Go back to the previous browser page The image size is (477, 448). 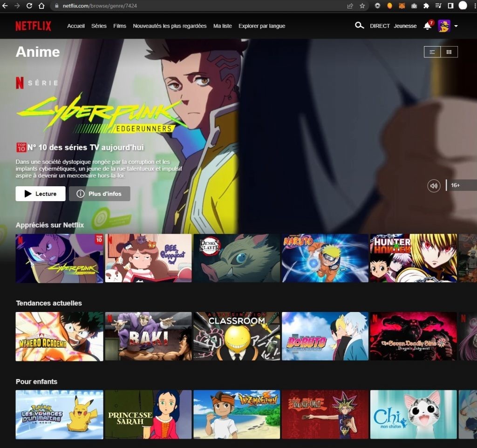(5, 6)
